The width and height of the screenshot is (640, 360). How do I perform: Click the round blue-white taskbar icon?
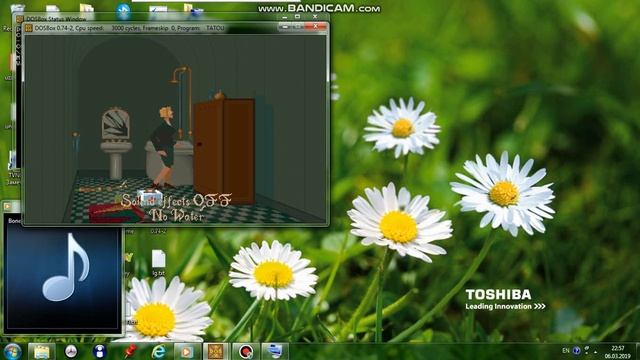pos(99,351)
